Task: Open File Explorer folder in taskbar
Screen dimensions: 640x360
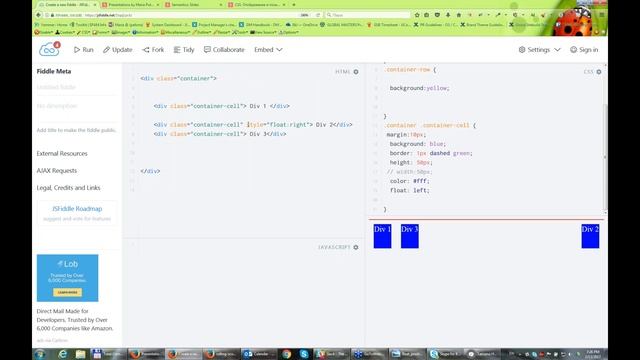Action: pyautogui.click(x=80, y=354)
